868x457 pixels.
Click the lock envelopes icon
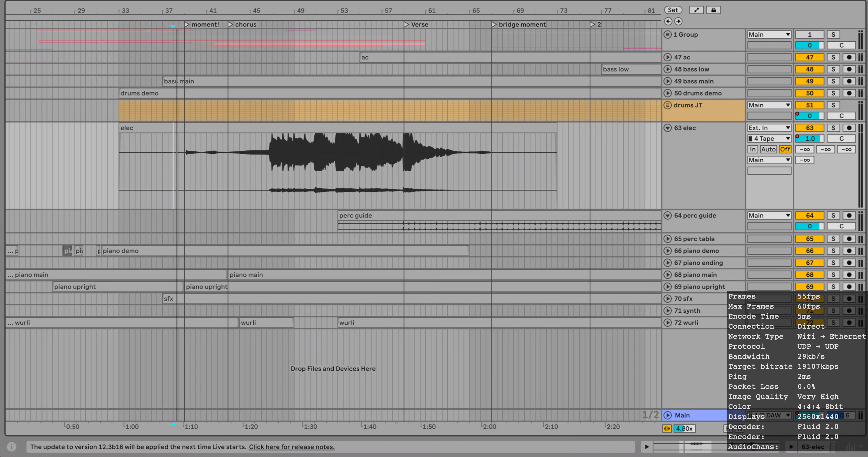point(713,10)
